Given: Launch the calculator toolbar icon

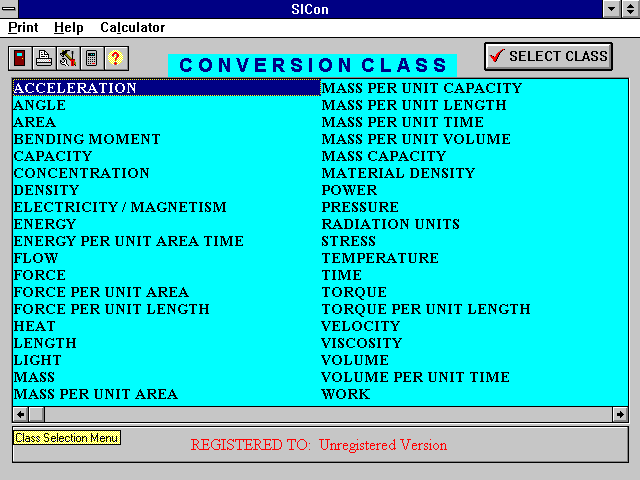Looking at the screenshot, I should [x=92, y=58].
